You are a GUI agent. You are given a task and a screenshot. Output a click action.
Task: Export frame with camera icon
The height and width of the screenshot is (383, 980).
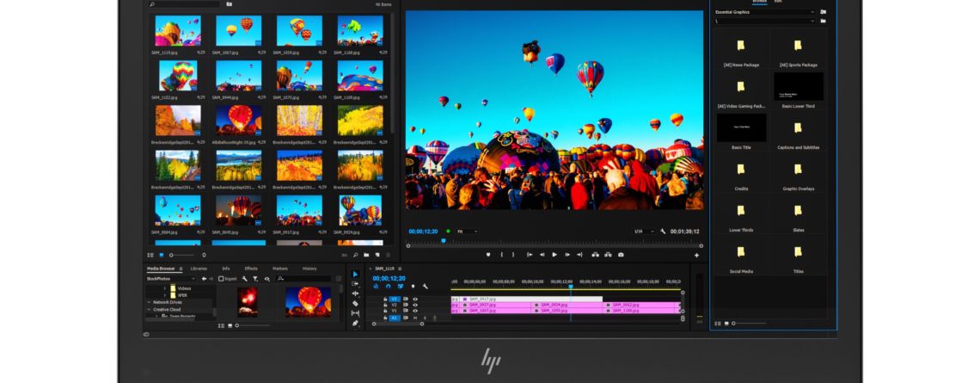[x=621, y=255]
